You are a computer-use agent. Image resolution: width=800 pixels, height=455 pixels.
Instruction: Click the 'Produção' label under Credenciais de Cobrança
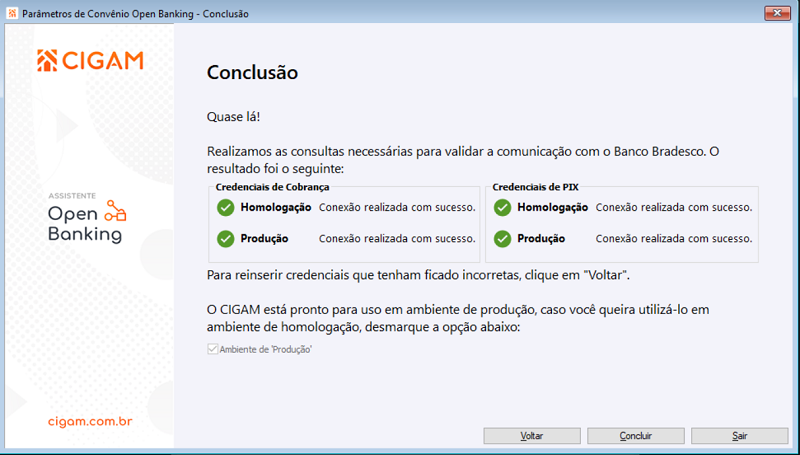point(264,239)
